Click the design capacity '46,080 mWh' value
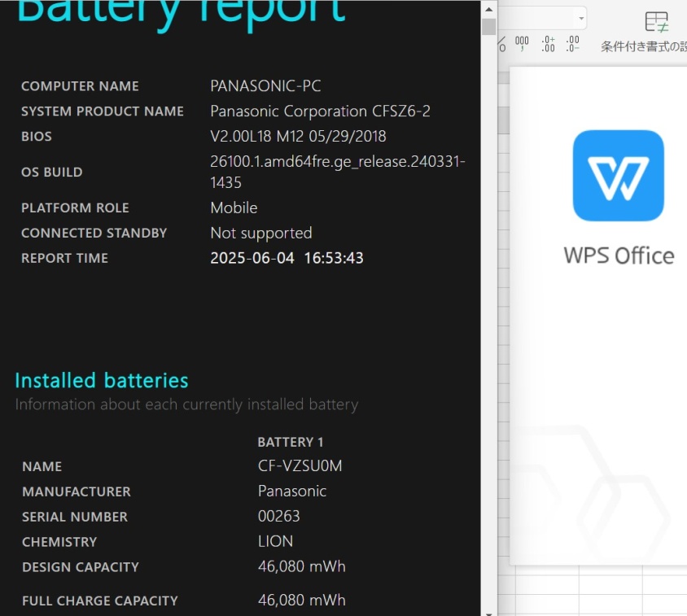Viewport: 687px width, 616px height. (302, 566)
